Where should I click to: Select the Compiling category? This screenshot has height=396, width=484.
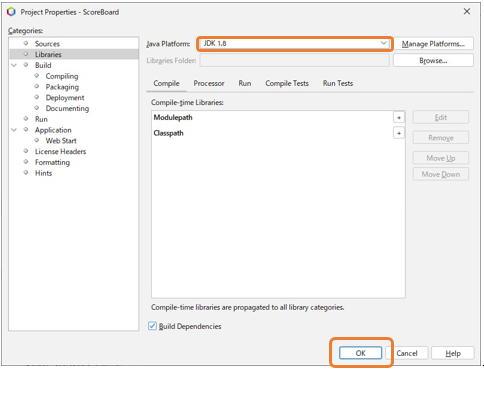point(62,76)
